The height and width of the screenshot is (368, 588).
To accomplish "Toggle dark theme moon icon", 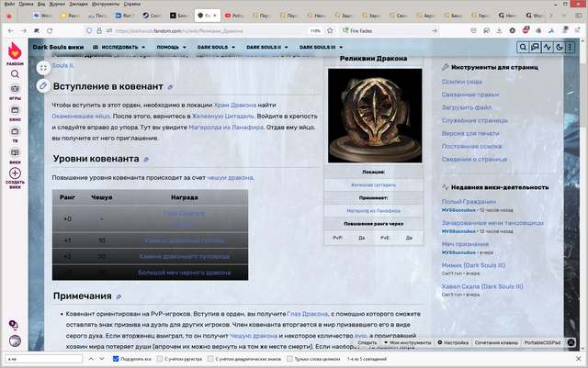I will click(x=560, y=47).
